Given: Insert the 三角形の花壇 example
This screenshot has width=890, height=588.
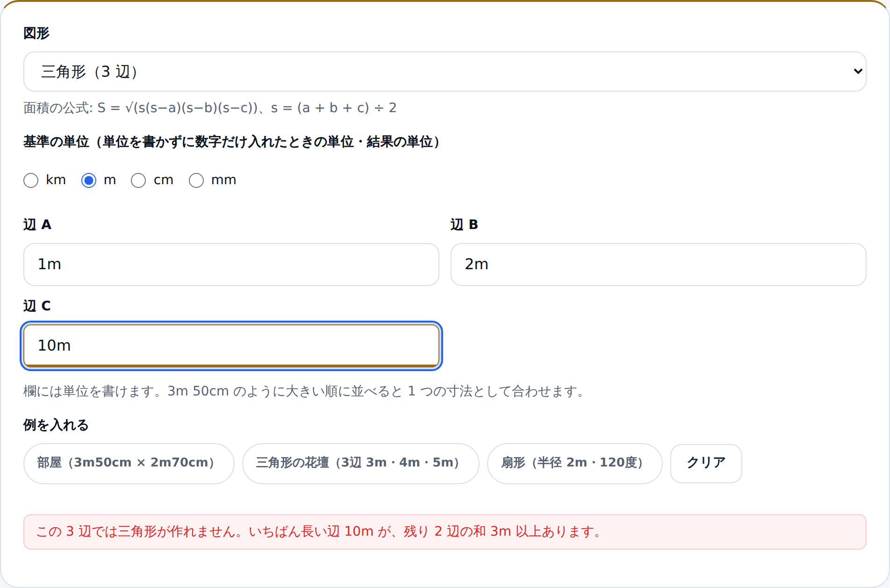Looking at the screenshot, I should [x=360, y=463].
